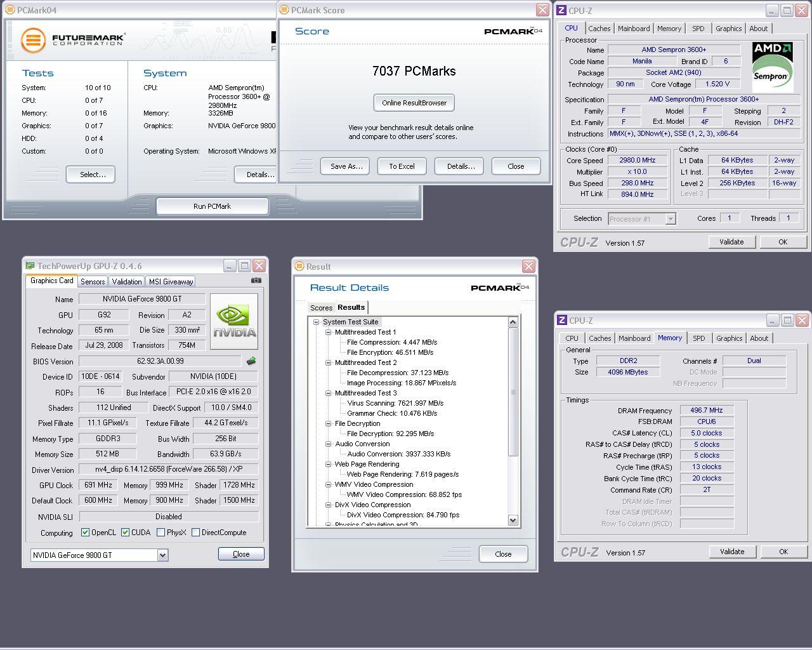Open the MSI Giveaway tab
The width and height of the screenshot is (812, 650).
tap(171, 282)
